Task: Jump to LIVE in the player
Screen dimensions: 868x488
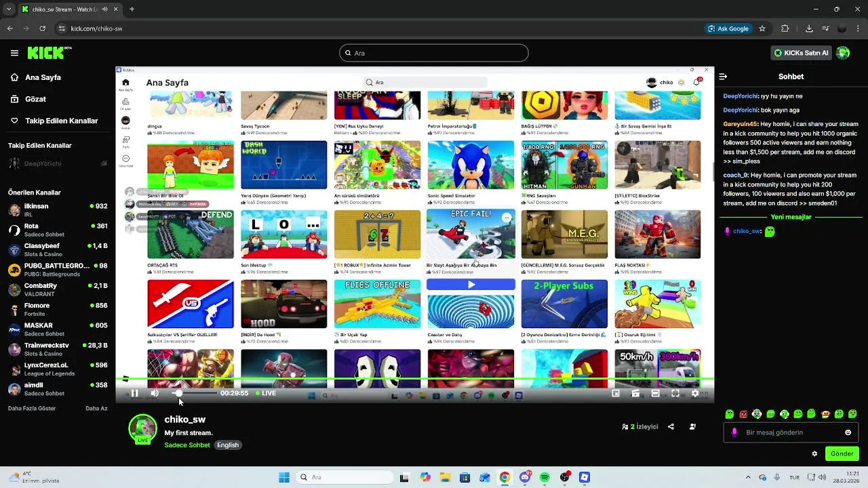Action: point(266,393)
